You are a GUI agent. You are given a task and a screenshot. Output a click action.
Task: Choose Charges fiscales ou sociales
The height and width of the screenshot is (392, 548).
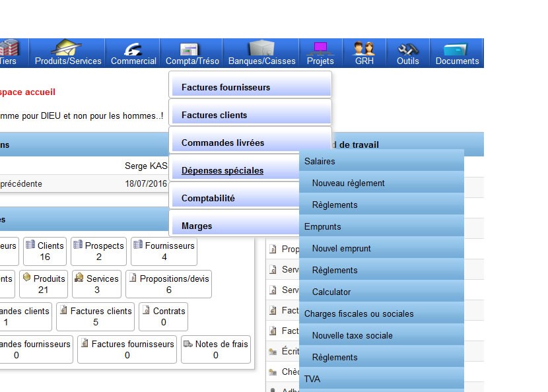tap(382, 313)
